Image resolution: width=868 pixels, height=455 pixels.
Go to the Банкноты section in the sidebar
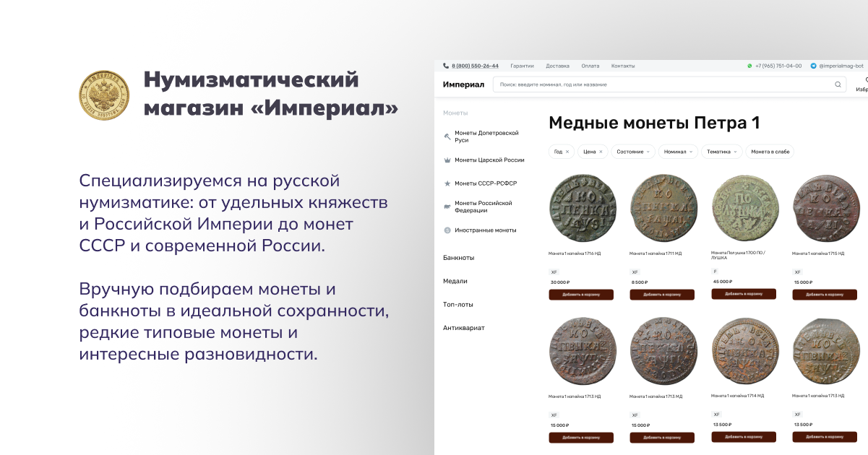458,258
